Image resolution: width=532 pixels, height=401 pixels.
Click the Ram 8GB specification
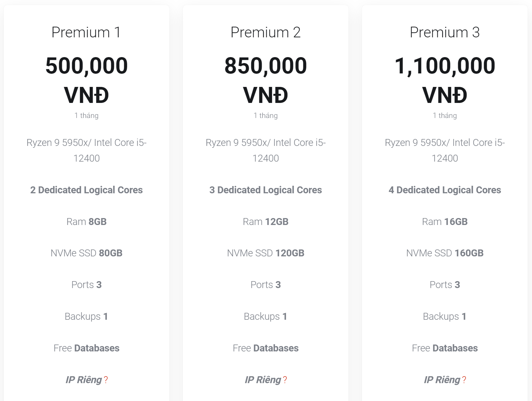[x=86, y=222]
